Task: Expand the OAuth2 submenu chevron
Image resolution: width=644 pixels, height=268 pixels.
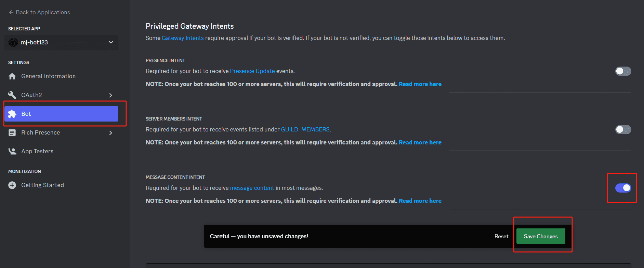Action: tap(110, 95)
